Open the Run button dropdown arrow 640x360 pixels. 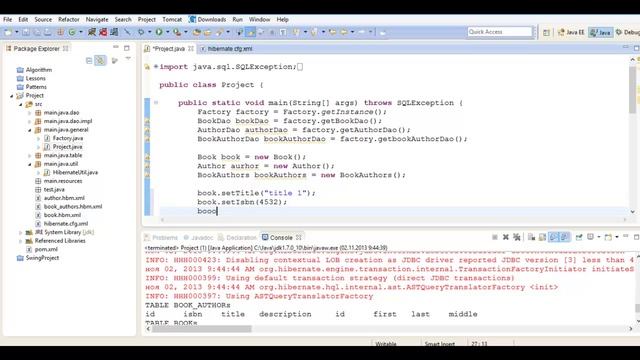[x=167, y=32]
